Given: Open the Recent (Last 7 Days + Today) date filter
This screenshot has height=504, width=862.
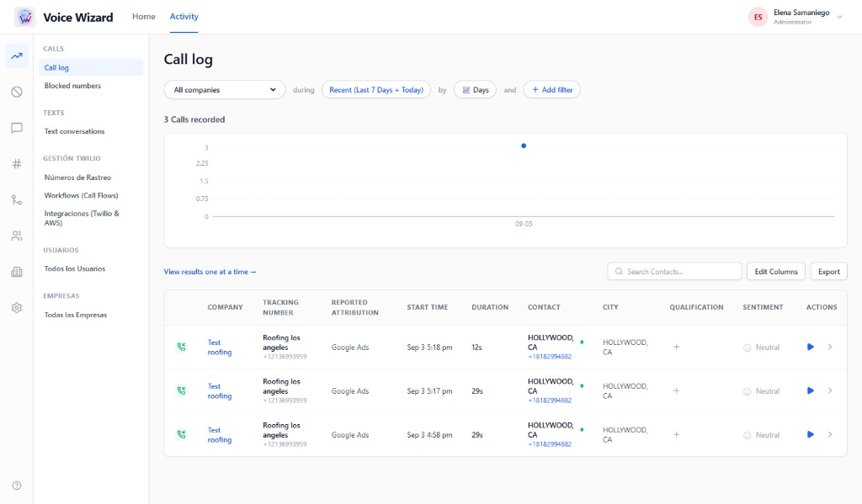Looking at the screenshot, I should click(x=376, y=89).
